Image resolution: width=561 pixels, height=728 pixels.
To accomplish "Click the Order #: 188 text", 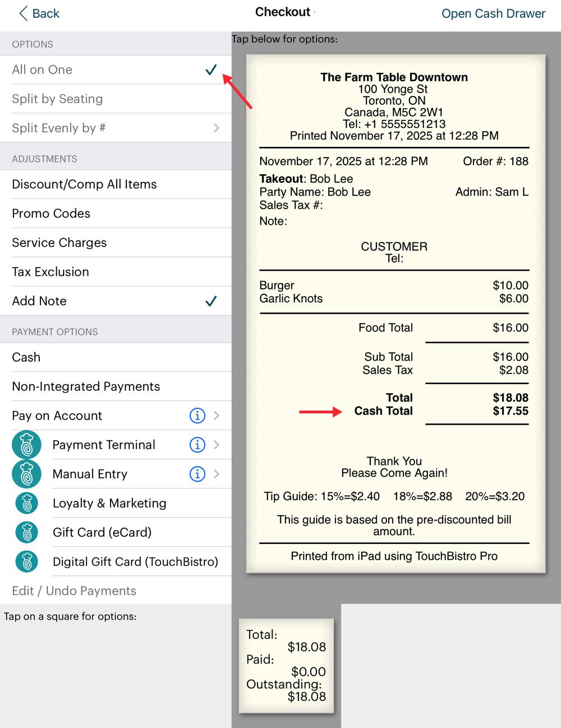I will (x=495, y=161).
